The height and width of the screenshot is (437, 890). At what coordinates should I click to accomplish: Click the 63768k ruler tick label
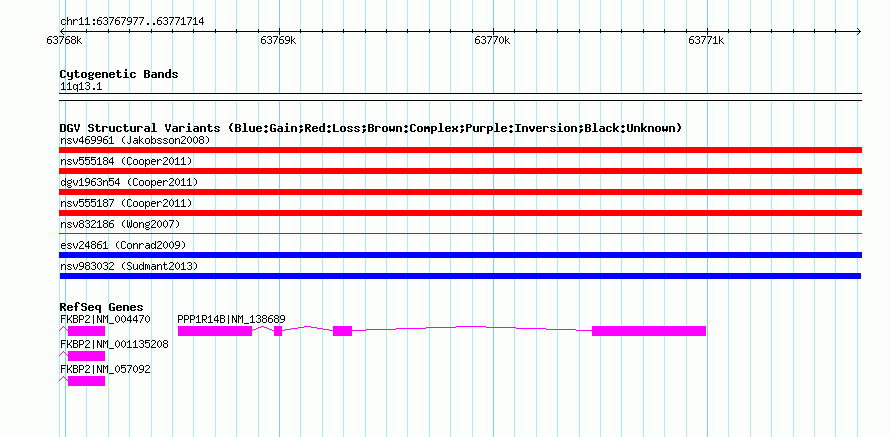[x=64, y=40]
